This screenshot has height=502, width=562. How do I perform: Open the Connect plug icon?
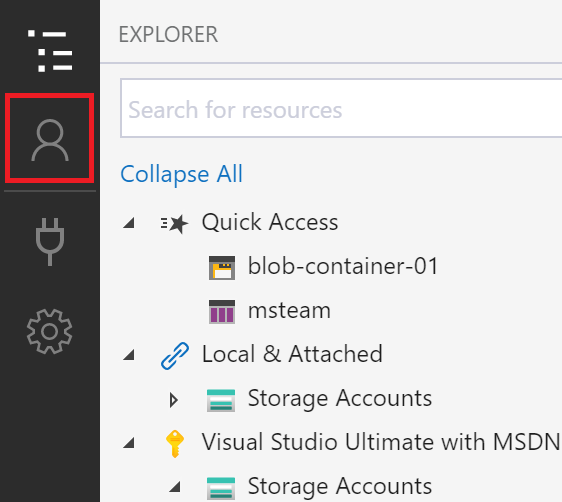50,242
